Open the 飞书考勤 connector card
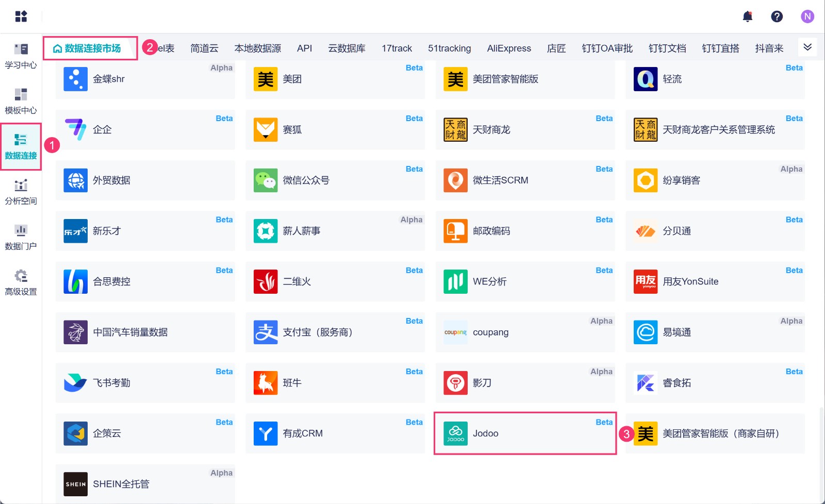Screen dimensions: 825x504 145,383
